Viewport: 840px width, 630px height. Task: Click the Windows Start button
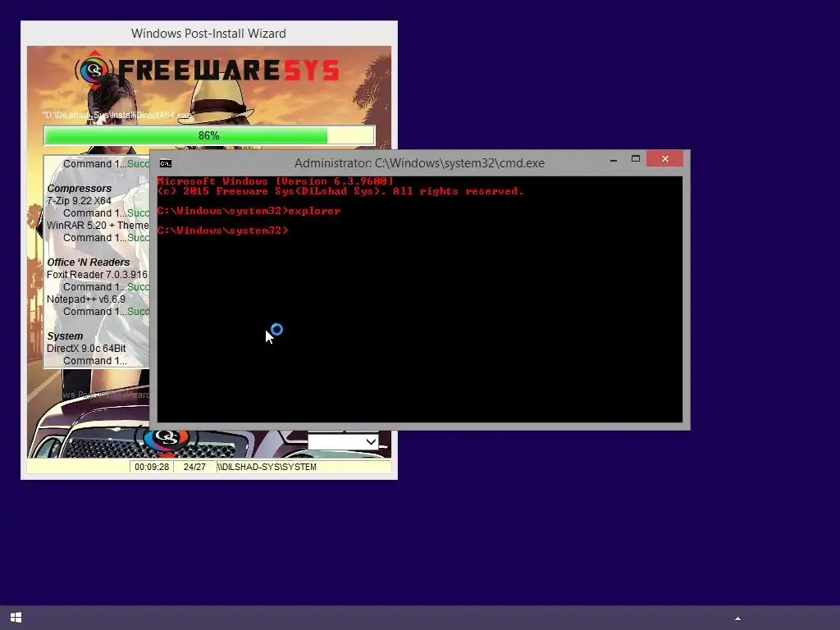pyautogui.click(x=16, y=618)
